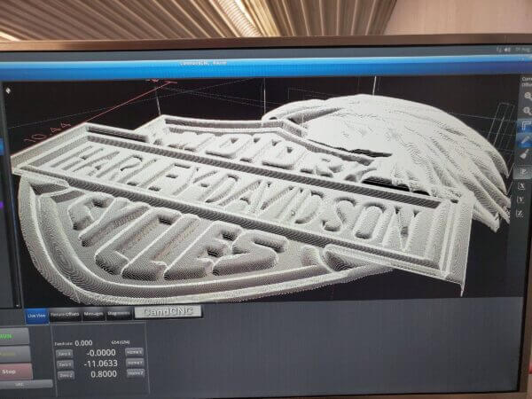Viewport: 532px width, 399px height.
Task: Select the P perspective view button
Action: (x=523, y=171)
